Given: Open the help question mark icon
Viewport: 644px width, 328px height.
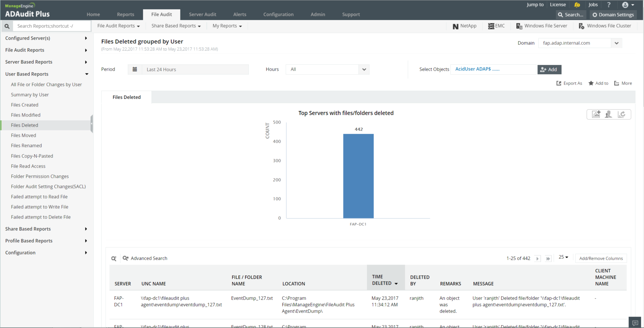Looking at the screenshot, I should click(x=609, y=5).
